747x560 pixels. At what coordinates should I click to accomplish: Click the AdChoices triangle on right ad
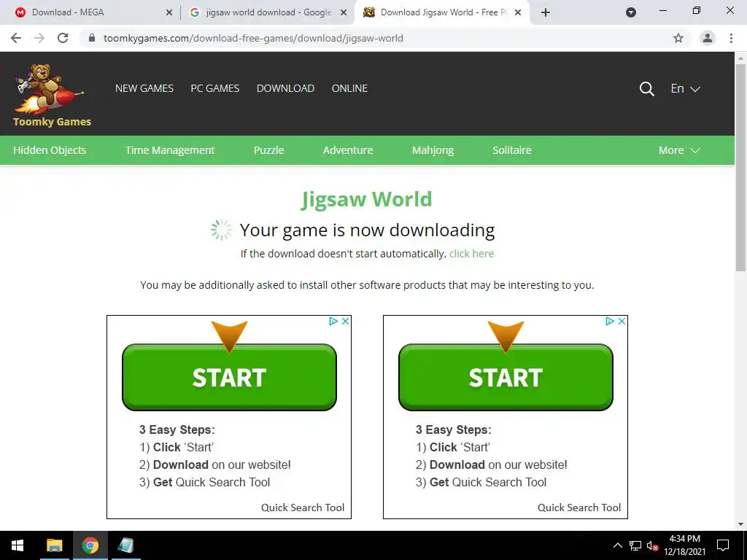[610, 322]
